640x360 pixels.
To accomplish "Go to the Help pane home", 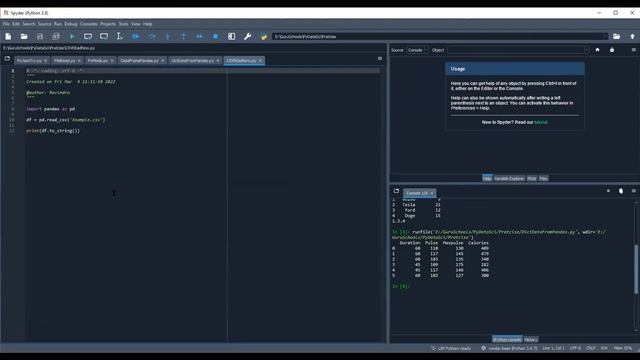I will [x=598, y=50].
